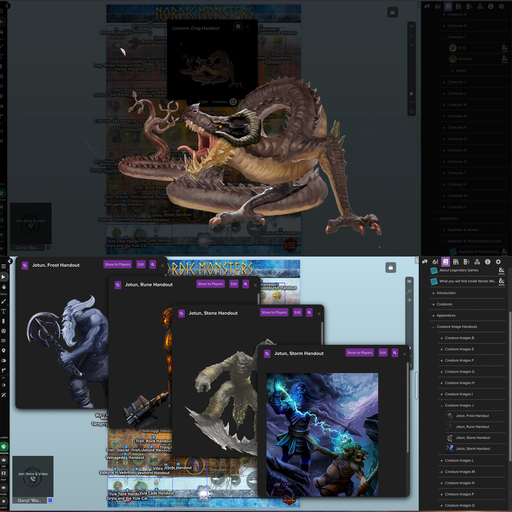512x512 pixels.
Task: Click magnifier icon on Jotun, Frost Handout
Action: point(153,265)
